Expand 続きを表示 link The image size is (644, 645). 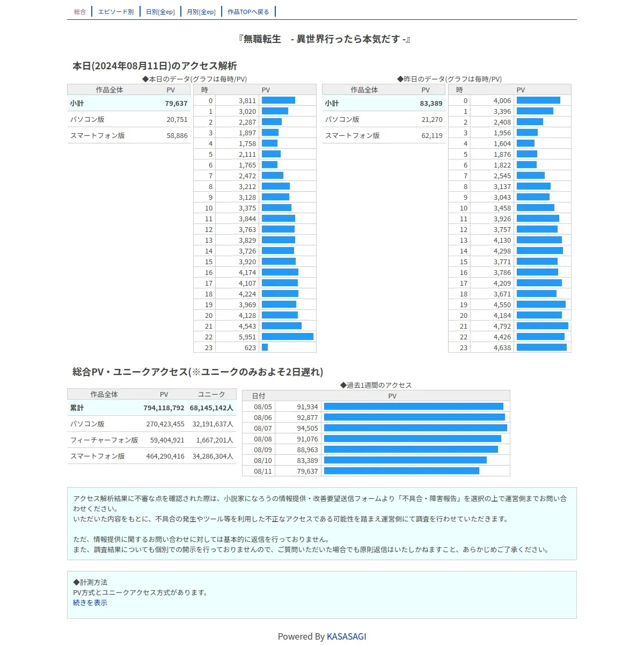90,603
